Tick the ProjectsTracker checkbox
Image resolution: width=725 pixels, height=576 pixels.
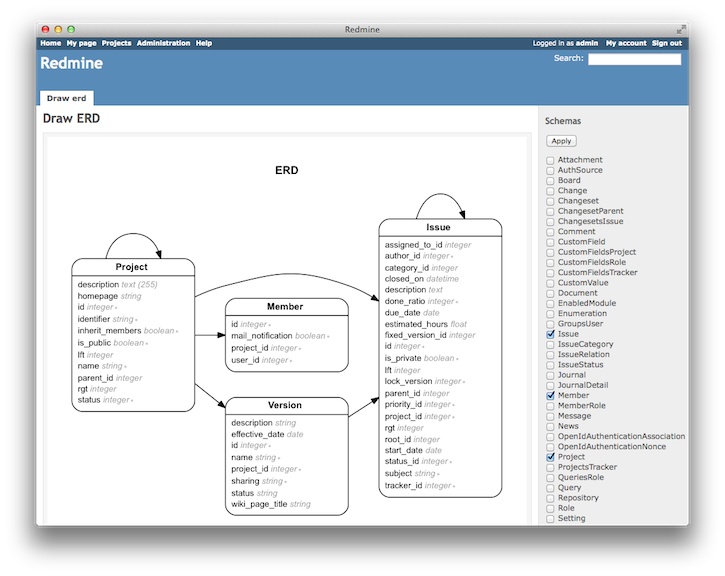click(x=550, y=468)
